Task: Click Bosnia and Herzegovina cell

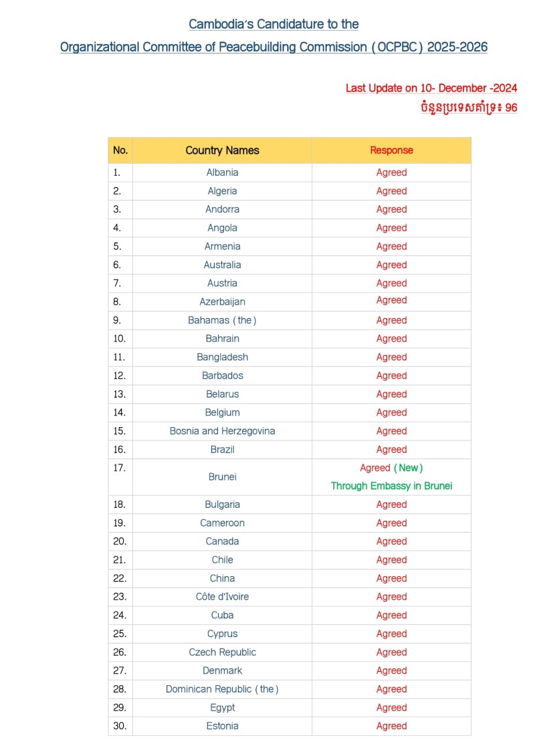Action: click(x=223, y=431)
